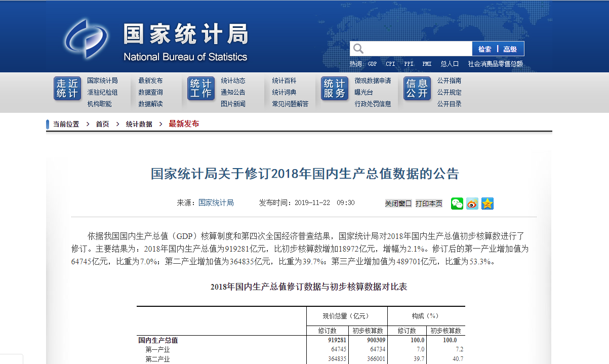Click 首页 in the breadcrumb
Image resolution: width=609 pixels, height=364 pixels.
(103, 124)
